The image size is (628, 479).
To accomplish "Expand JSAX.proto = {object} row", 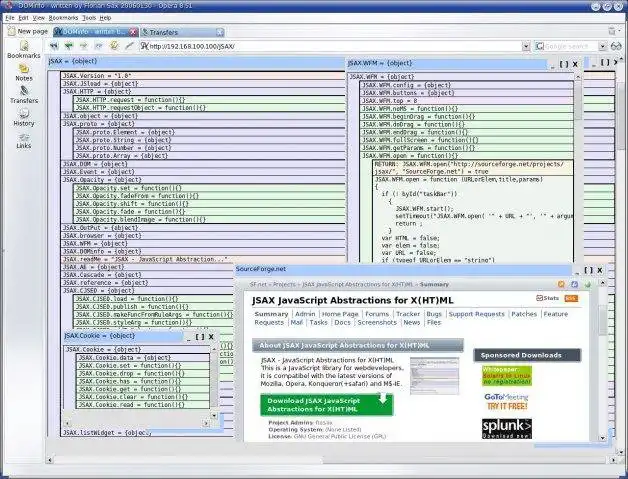I will (203, 124).
